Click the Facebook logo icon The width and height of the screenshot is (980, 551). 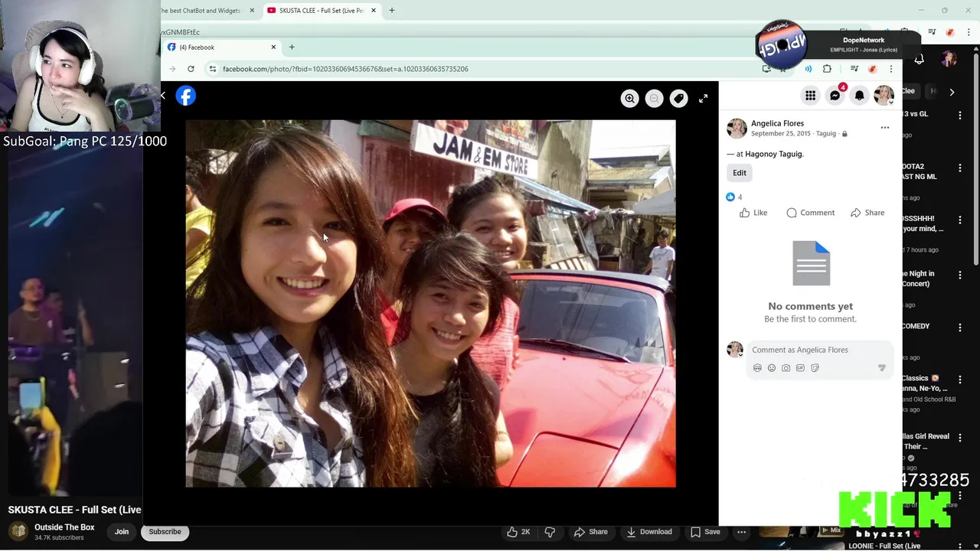tap(185, 96)
